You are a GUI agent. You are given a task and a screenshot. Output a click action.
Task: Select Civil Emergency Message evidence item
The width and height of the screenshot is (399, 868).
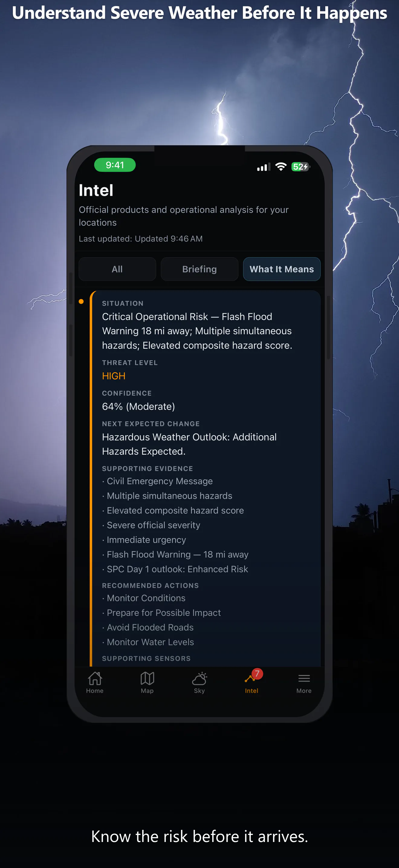coord(157,481)
